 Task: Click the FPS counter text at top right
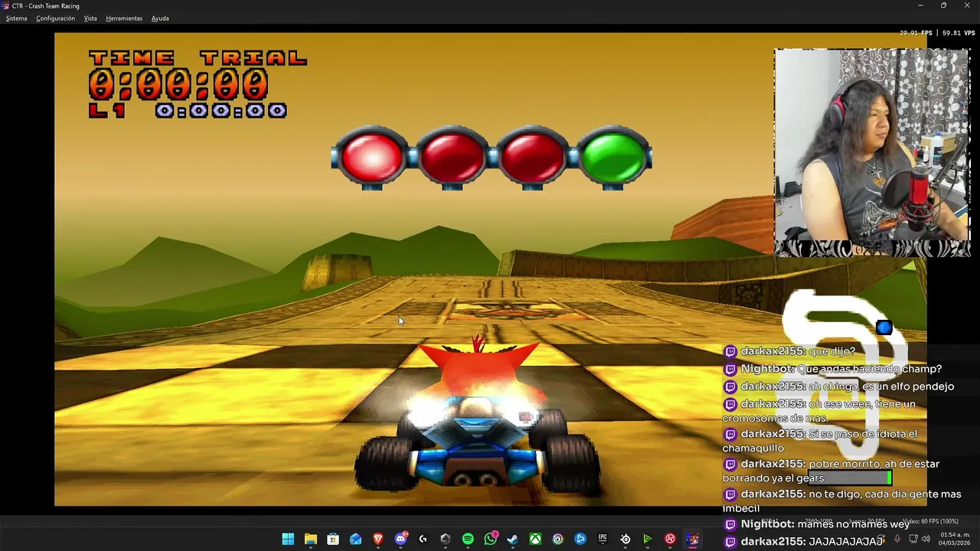937,33
